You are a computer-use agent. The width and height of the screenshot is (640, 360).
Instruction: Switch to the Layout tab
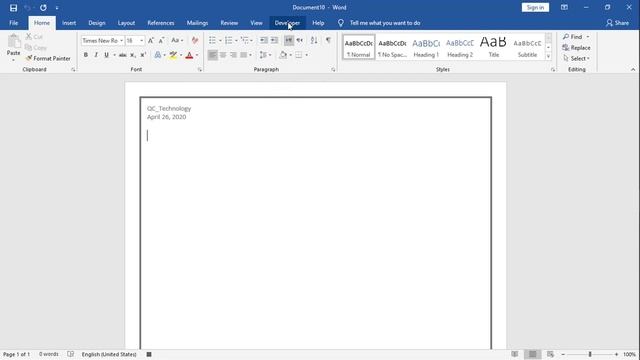pos(126,23)
